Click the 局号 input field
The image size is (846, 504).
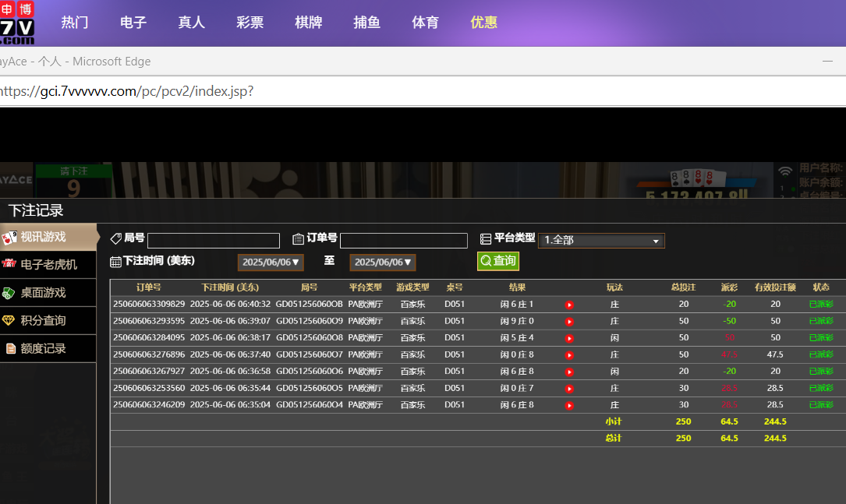[213, 241]
